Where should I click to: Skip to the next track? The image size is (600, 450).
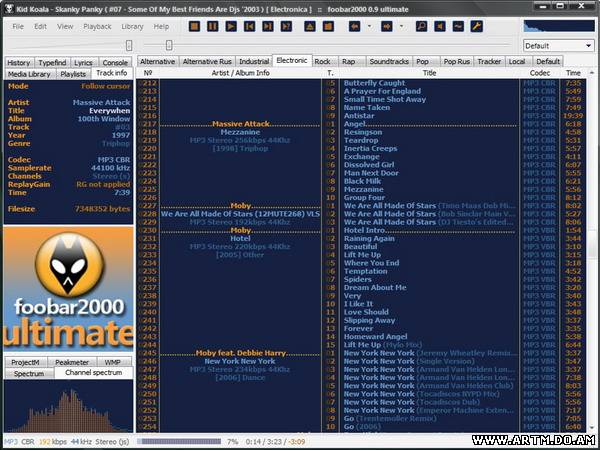point(268,26)
